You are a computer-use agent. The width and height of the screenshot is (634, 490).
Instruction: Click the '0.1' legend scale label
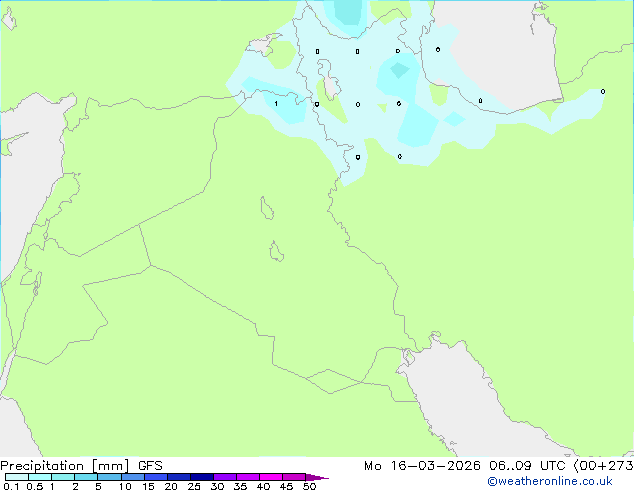coord(11,486)
